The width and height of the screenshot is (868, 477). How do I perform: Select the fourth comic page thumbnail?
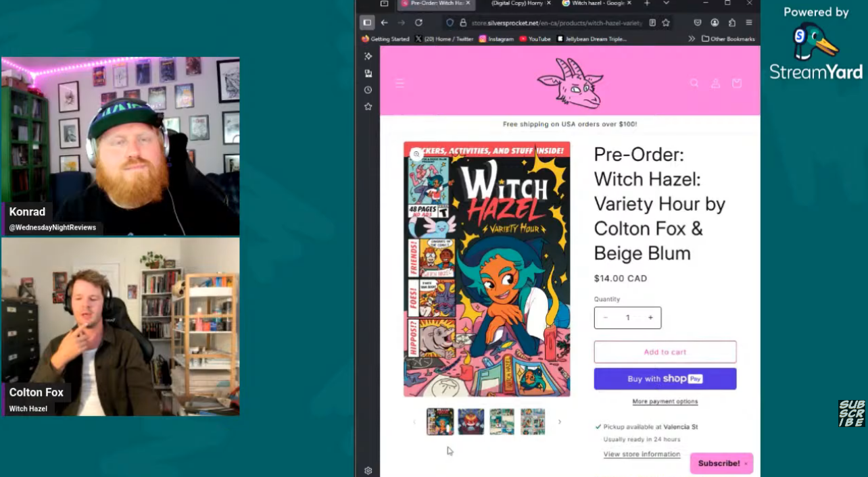coord(533,422)
